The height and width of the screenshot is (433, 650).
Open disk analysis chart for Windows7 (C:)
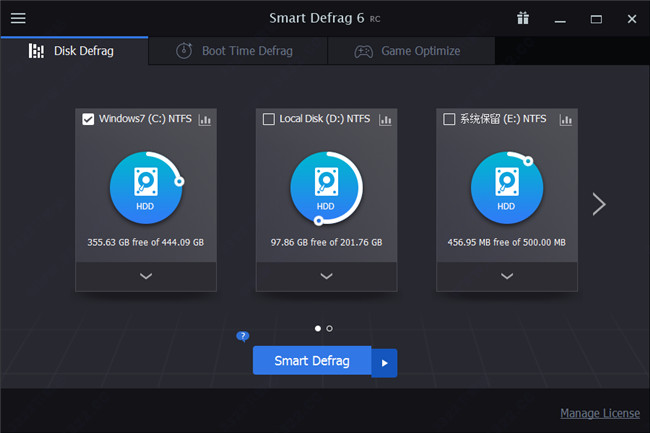(205, 120)
